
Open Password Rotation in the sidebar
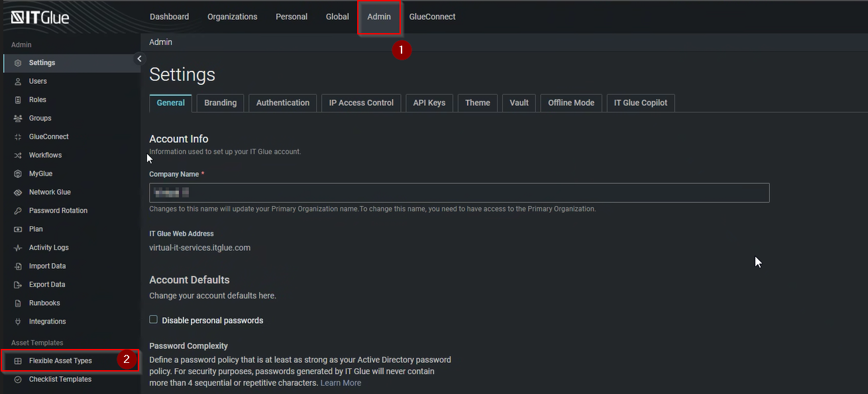[x=72, y=211]
